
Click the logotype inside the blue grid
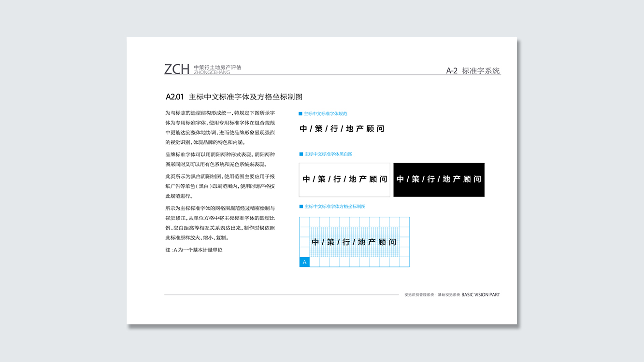354,242
